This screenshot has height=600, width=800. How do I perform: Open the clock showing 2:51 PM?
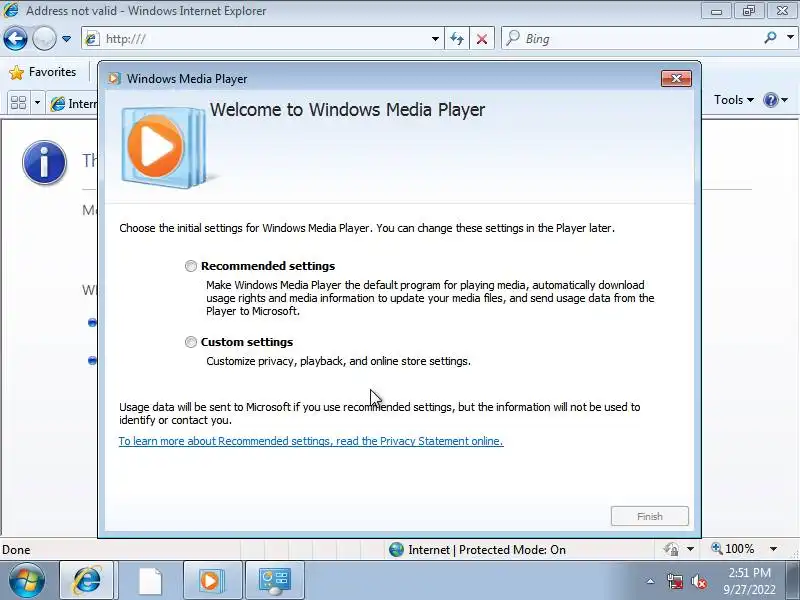pos(748,581)
